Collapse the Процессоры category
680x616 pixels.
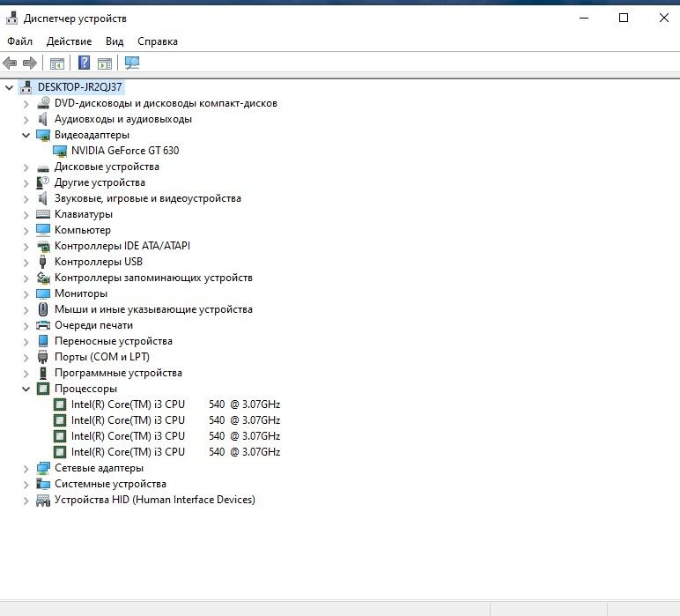click(x=26, y=390)
